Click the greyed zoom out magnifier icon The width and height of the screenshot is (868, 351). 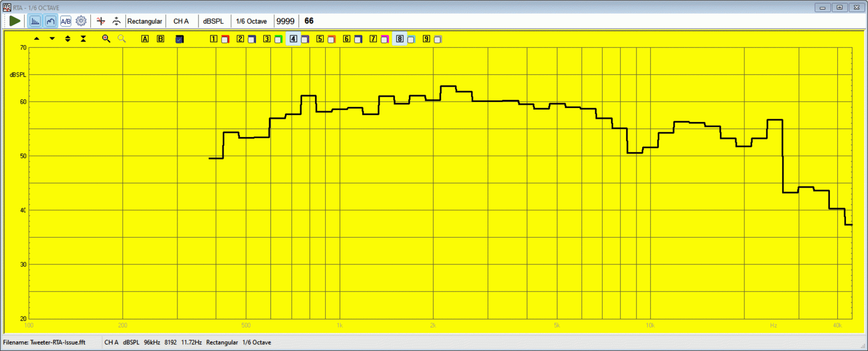click(x=122, y=39)
